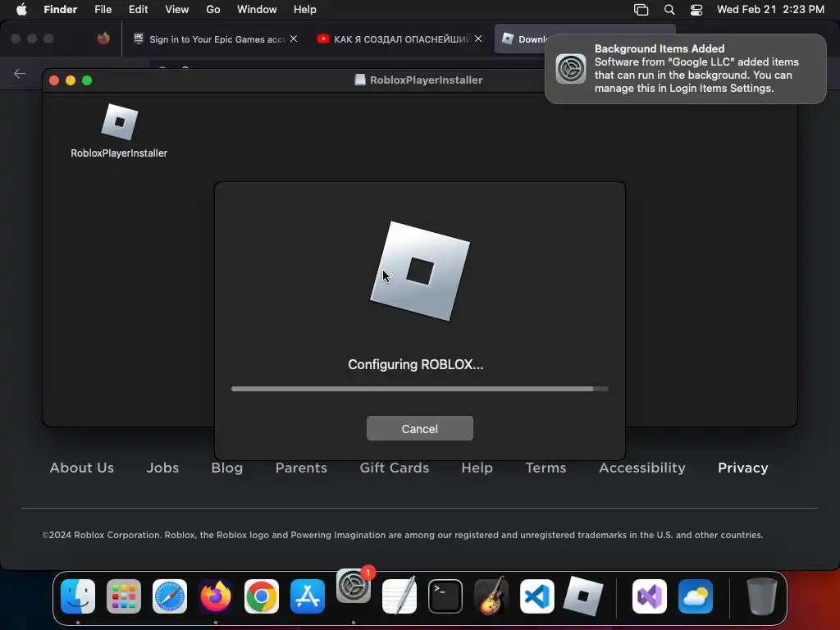The image size is (840, 630).
Task: Open Spotlight search in menu bar
Action: coord(669,10)
